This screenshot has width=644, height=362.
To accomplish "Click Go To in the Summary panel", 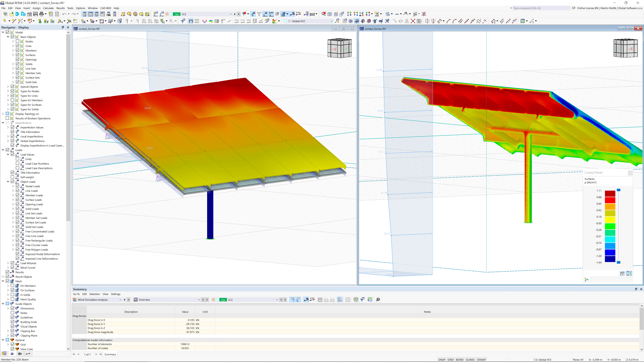I will 76,294.
